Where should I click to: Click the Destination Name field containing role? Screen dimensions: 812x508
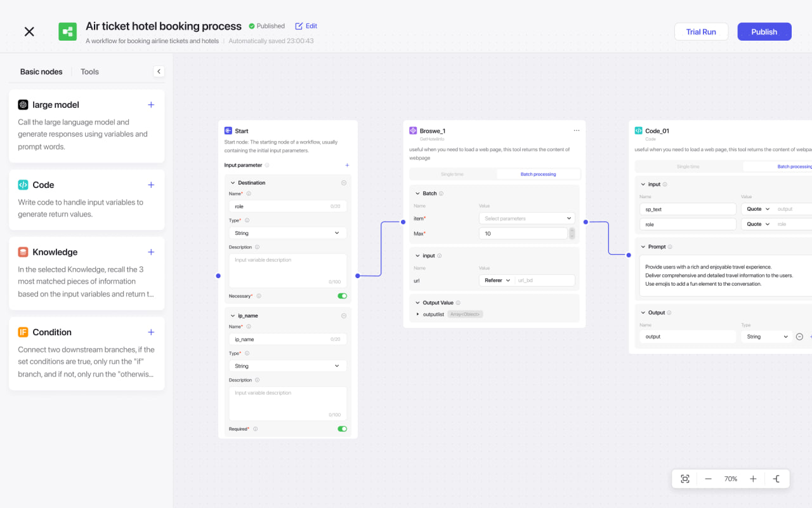click(x=287, y=206)
